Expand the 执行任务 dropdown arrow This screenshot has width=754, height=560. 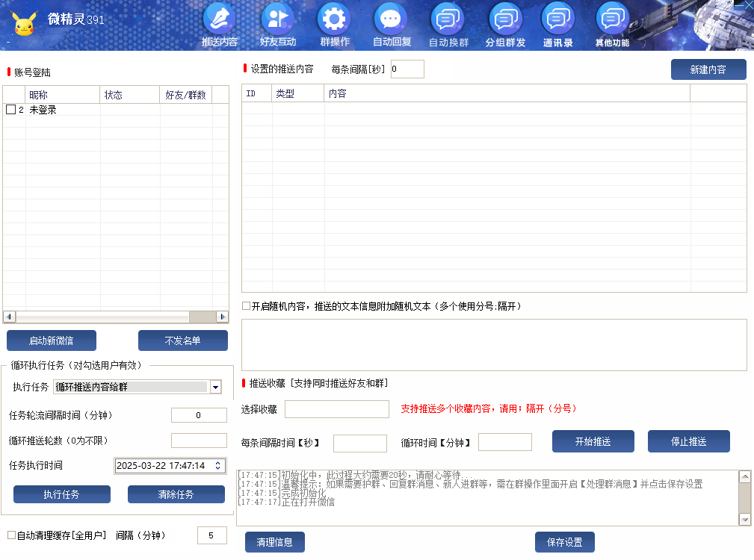(x=215, y=387)
